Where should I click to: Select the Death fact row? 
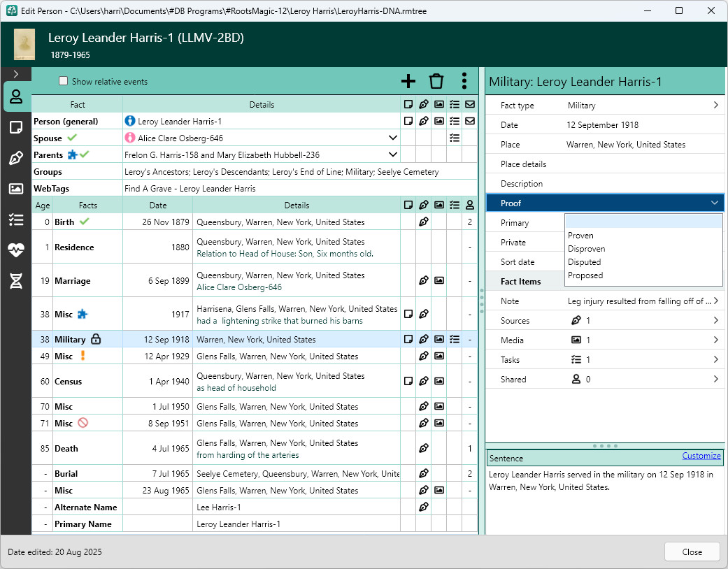pyautogui.click(x=255, y=448)
